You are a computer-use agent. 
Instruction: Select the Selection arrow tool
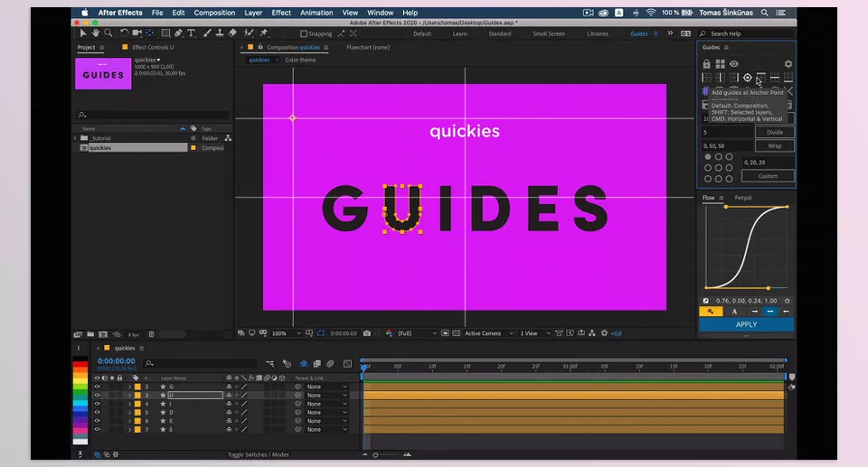click(83, 33)
